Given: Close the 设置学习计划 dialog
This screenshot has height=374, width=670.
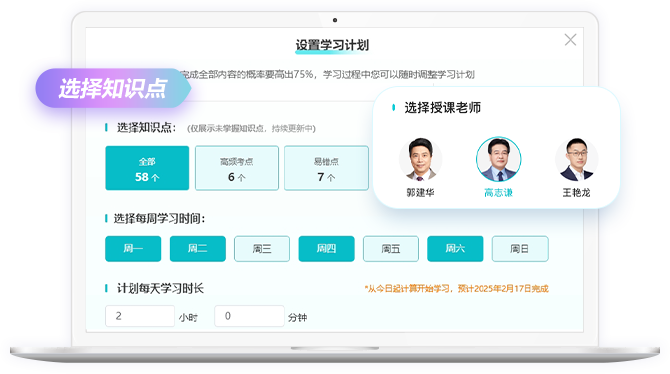Looking at the screenshot, I should pyautogui.click(x=570, y=40).
